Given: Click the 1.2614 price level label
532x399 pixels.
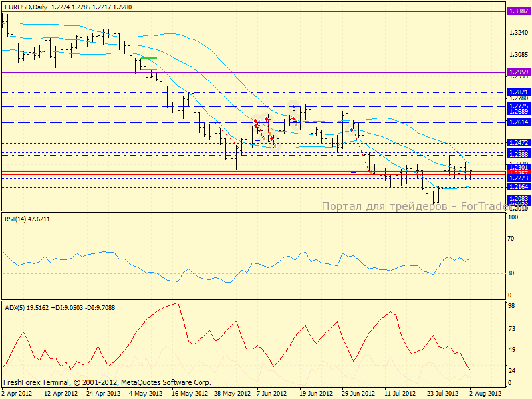Looking at the screenshot, I should pos(517,122).
